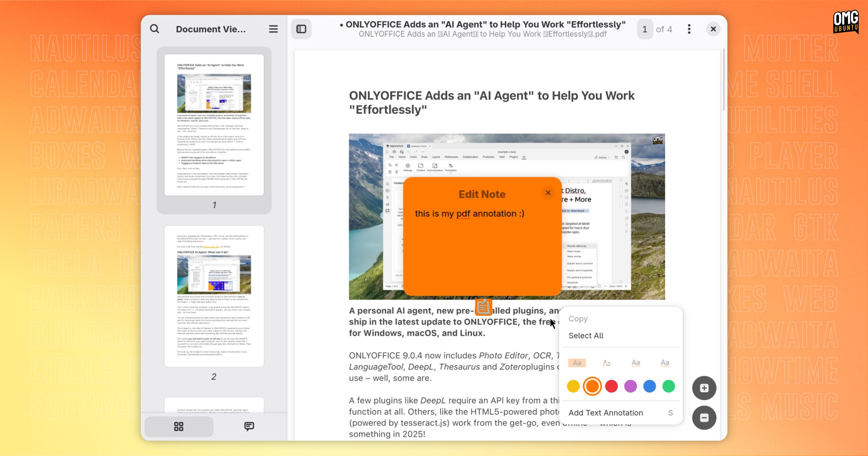Open page 2 thumbnail

(214, 296)
